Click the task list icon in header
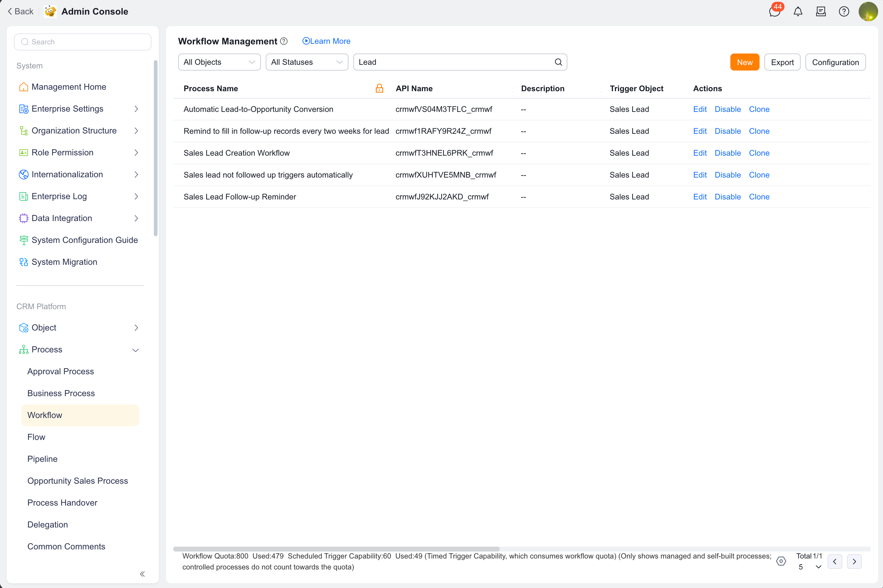 (x=821, y=12)
